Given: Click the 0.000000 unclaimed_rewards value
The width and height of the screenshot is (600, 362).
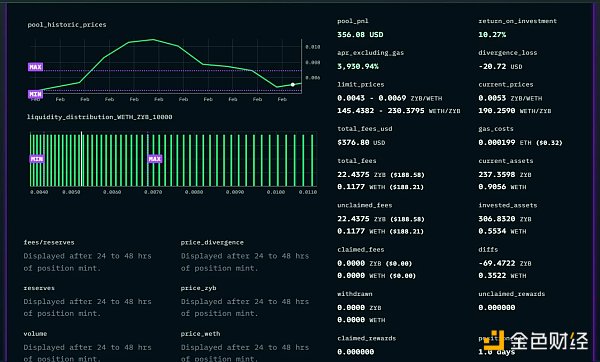Looking at the screenshot, I should [x=497, y=308].
